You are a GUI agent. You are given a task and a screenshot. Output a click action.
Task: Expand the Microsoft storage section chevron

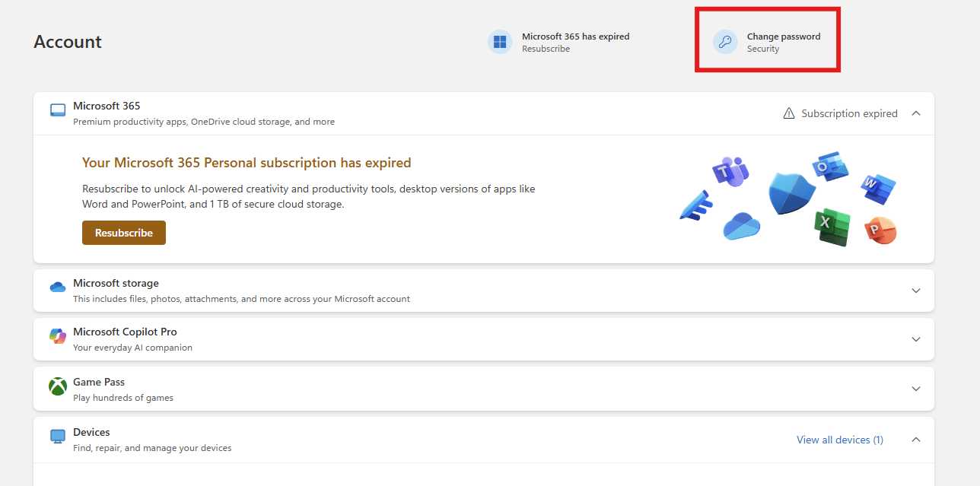[x=916, y=291]
